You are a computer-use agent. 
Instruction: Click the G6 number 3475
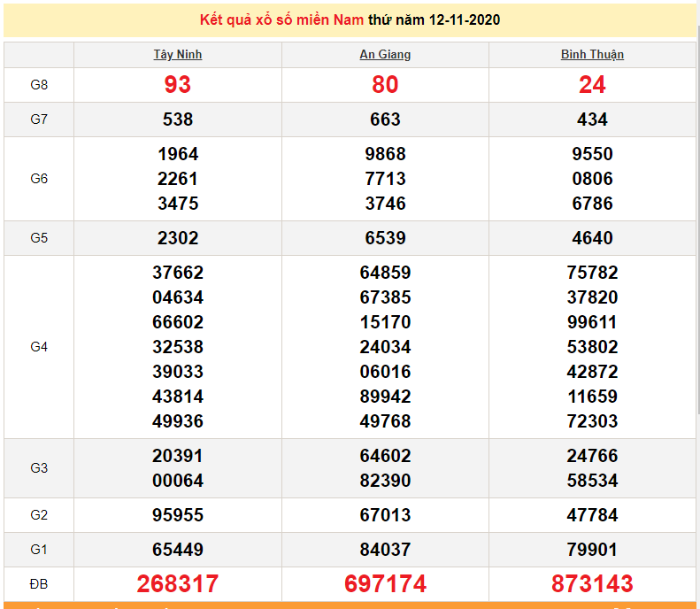pos(178,204)
